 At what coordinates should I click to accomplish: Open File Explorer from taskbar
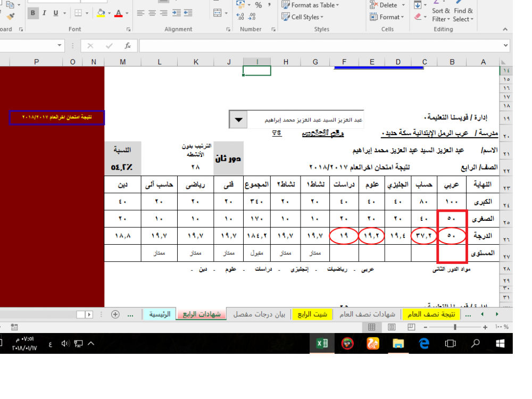pos(398,344)
